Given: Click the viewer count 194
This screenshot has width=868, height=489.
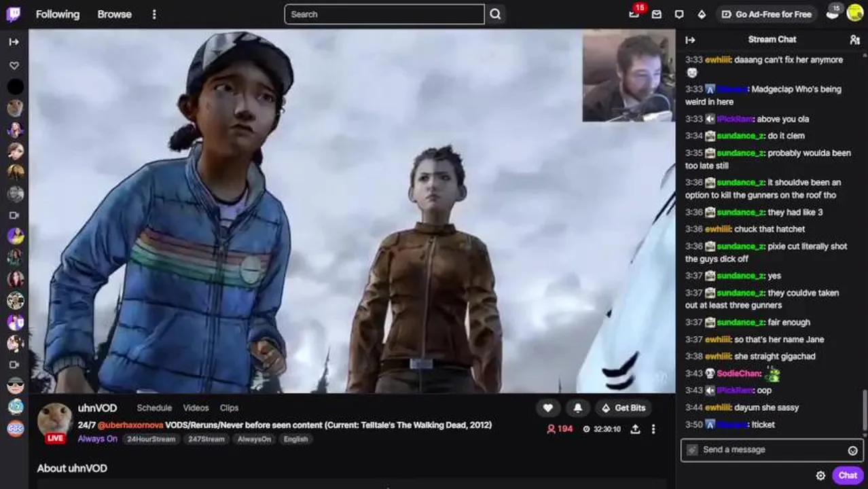Looking at the screenshot, I should [x=560, y=429].
